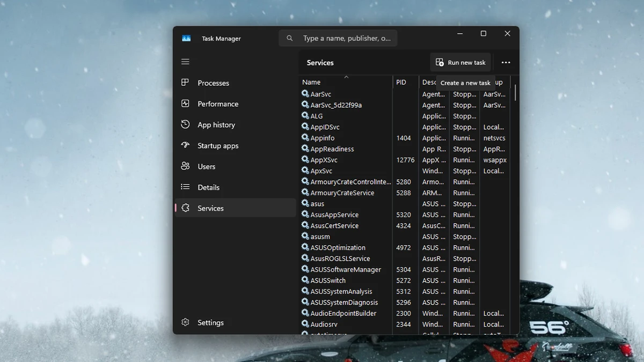This screenshot has width=644, height=362.
Task: Click the search magnifier icon
Action: coord(290,39)
